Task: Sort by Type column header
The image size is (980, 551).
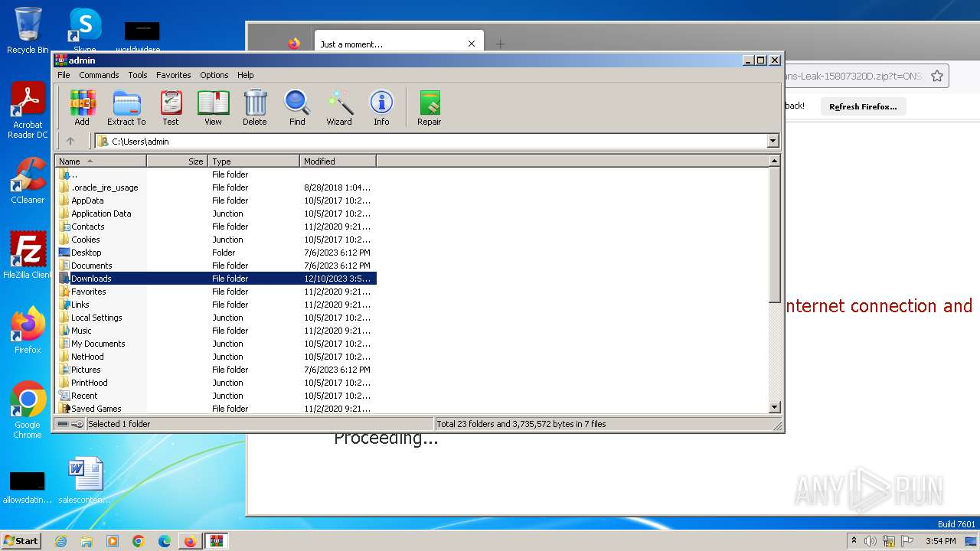Action: tap(253, 161)
